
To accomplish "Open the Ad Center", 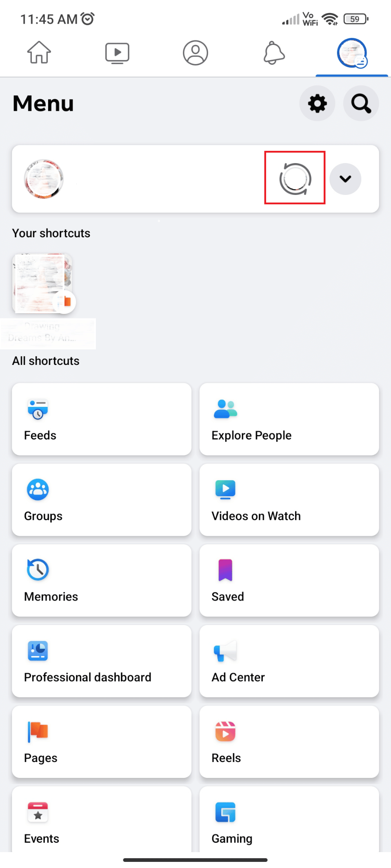I will pos(289,661).
